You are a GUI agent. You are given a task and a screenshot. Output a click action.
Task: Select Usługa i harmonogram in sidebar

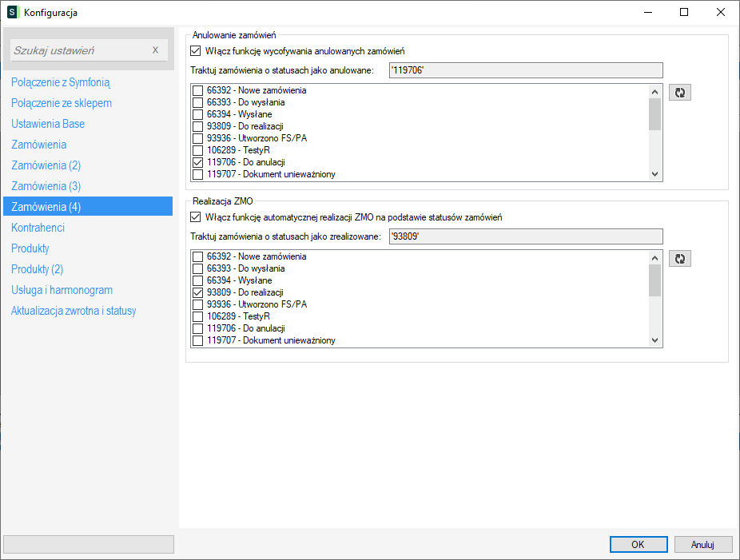(62, 290)
